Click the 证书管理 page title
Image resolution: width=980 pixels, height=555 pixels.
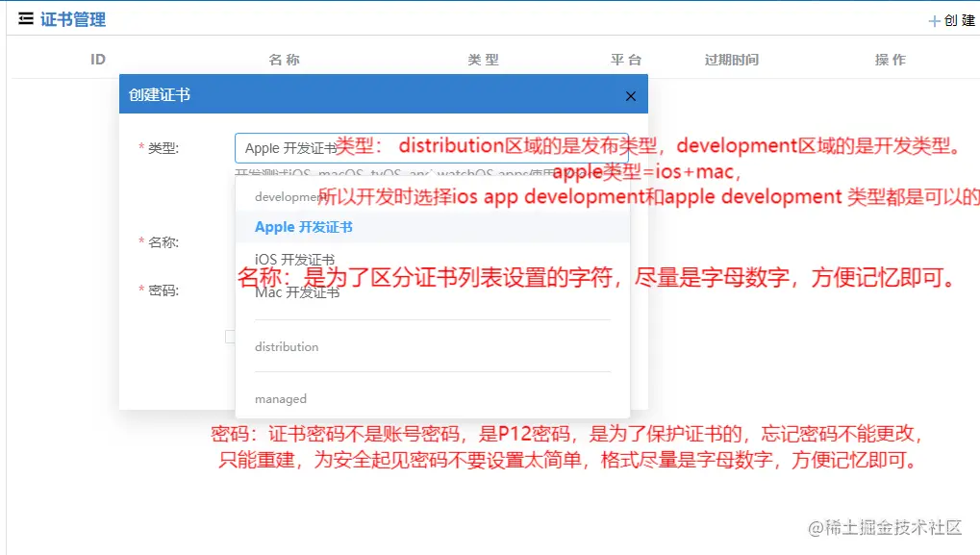pyautogui.click(x=73, y=19)
